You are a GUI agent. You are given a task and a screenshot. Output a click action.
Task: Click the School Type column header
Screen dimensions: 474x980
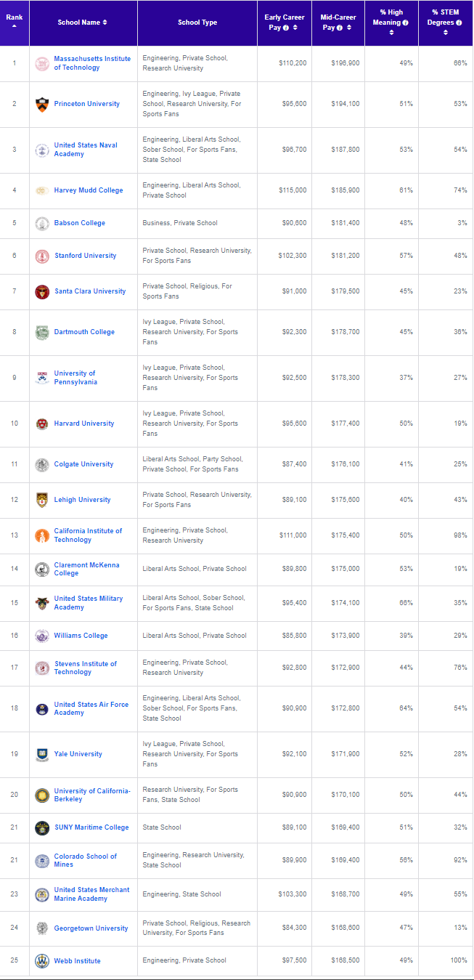coord(197,23)
